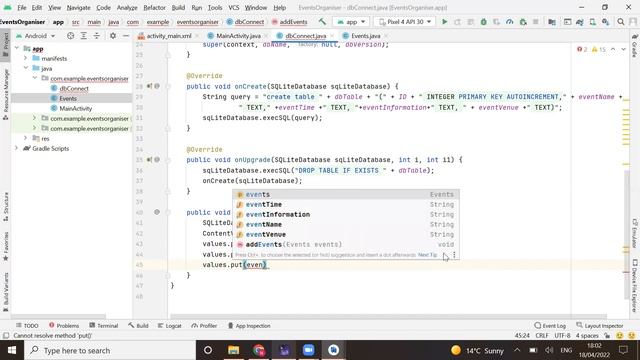640x360 pixels.
Task: Toggle the Resource Manager side tab
Action: coord(5,95)
